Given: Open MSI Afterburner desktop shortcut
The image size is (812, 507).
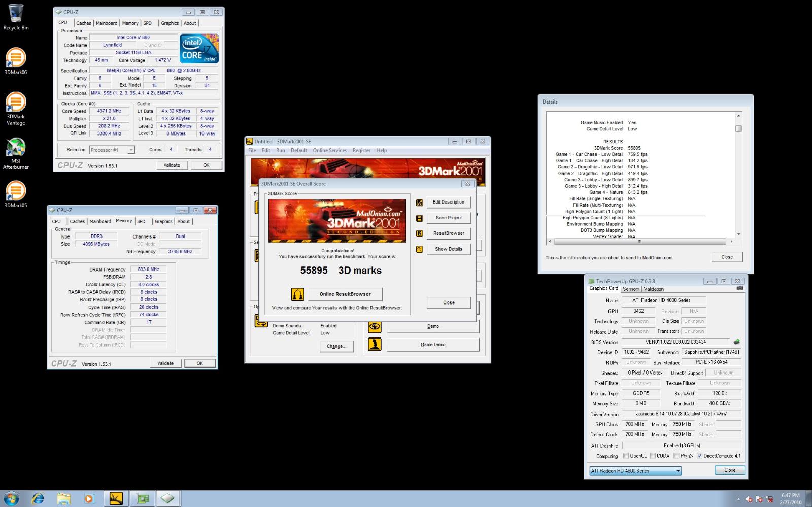Looking at the screenshot, I should click(16, 153).
